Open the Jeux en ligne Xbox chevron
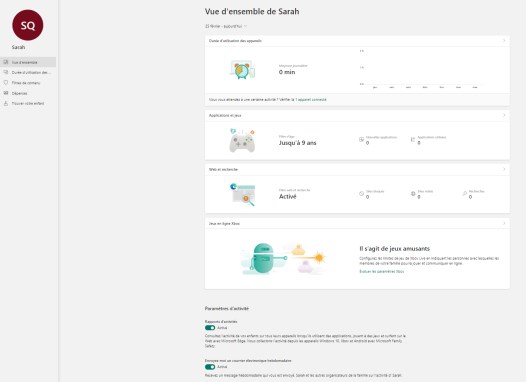Screen dimensions: 526x382 coord(504,223)
